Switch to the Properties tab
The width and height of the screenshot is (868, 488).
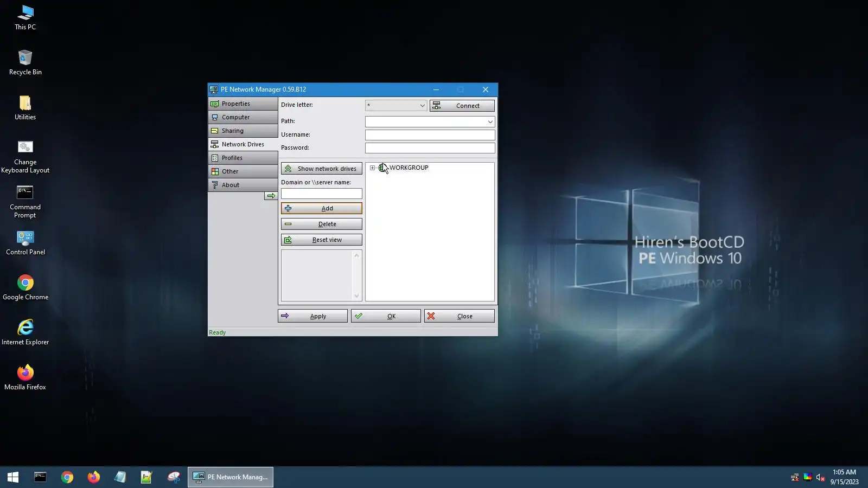243,104
